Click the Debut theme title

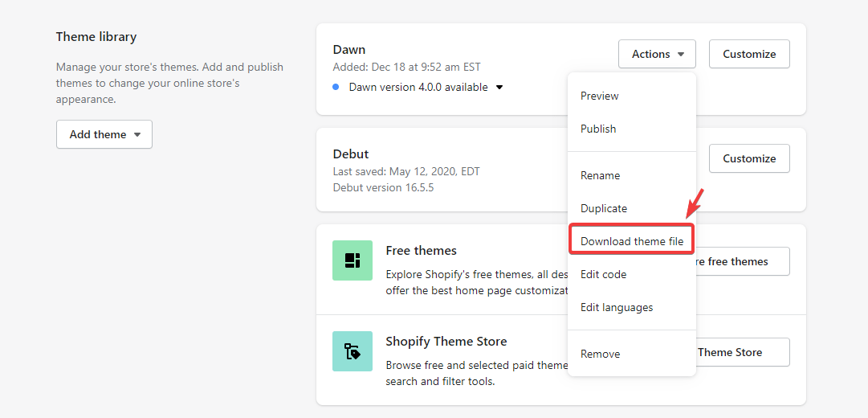pos(351,154)
